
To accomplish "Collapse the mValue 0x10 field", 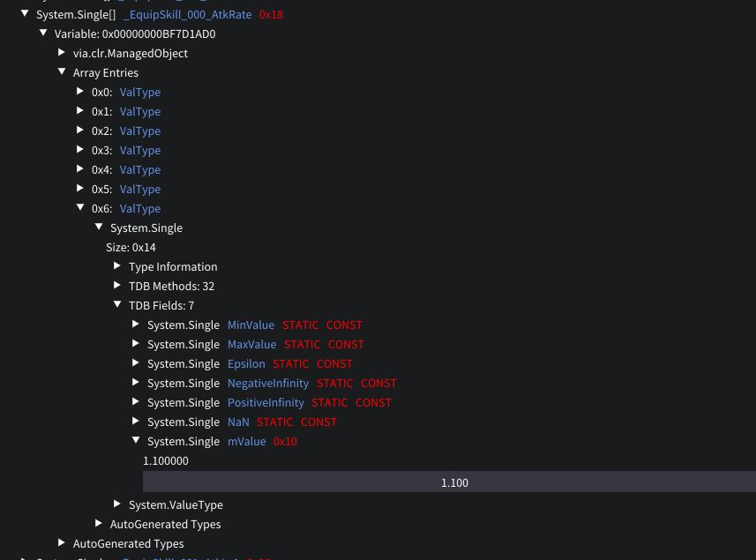I will click(x=136, y=441).
